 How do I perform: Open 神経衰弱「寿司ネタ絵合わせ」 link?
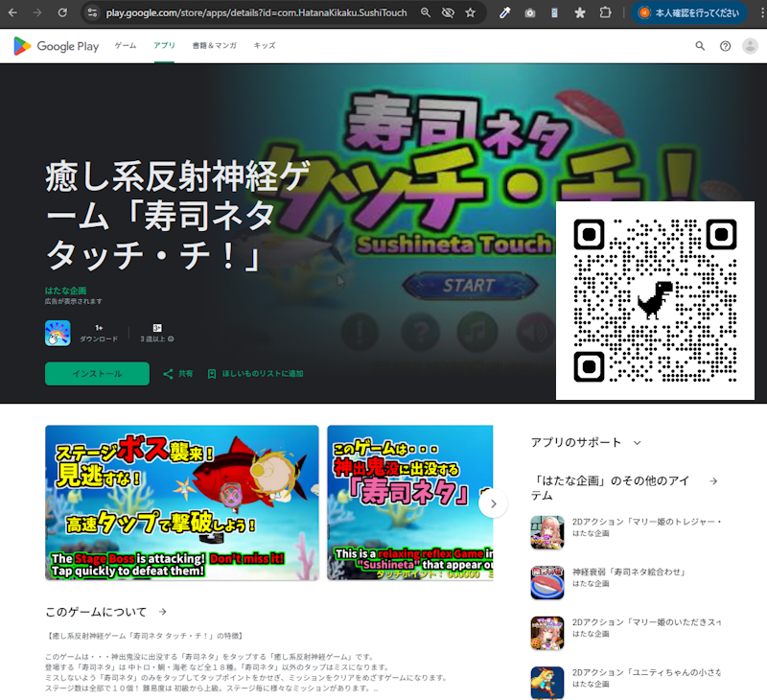[629, 572]
